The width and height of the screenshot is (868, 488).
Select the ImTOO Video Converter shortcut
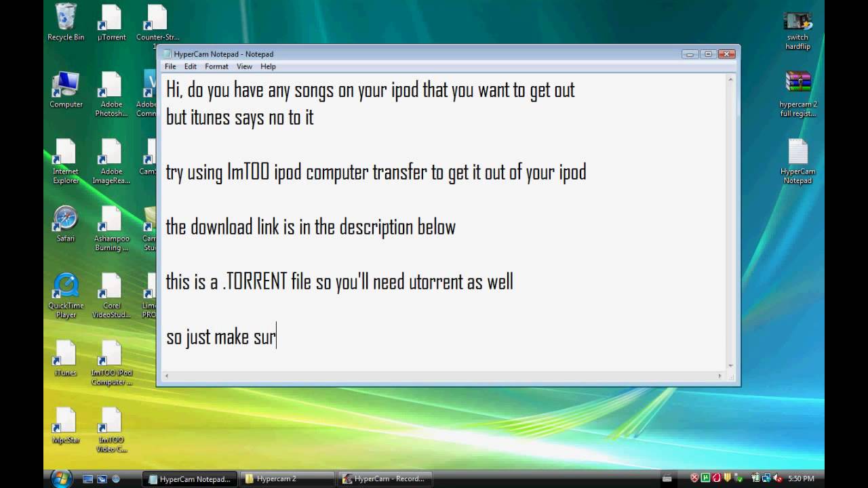coord(111,430)
